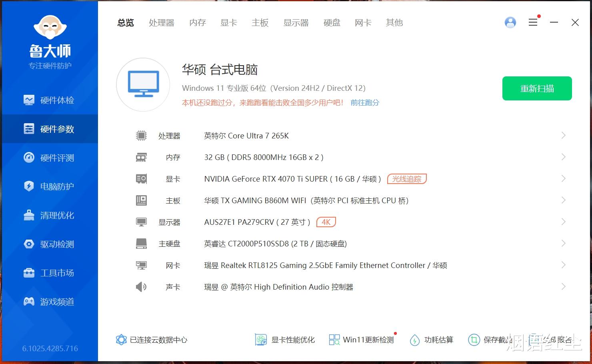Screen dimensions: 592x364
Task: Expand the 网卡 row chevron
Action: pyautogui.click(x=563, y=265)
